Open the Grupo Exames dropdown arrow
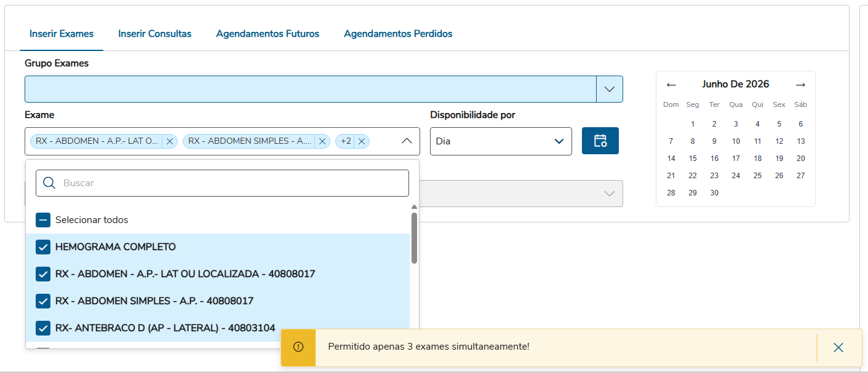868x373 pixels. click(610, 89)
